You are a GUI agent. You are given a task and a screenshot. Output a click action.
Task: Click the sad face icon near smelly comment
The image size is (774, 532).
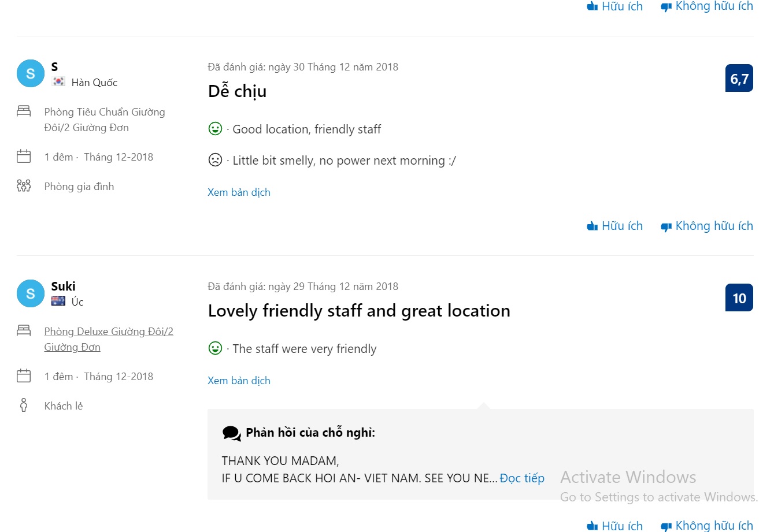[215, 160]
